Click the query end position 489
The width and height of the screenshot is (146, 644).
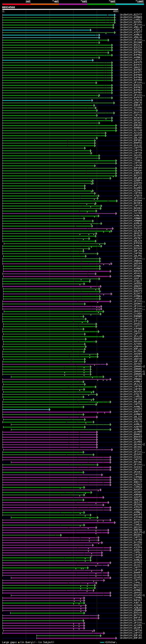pos(115,11)
